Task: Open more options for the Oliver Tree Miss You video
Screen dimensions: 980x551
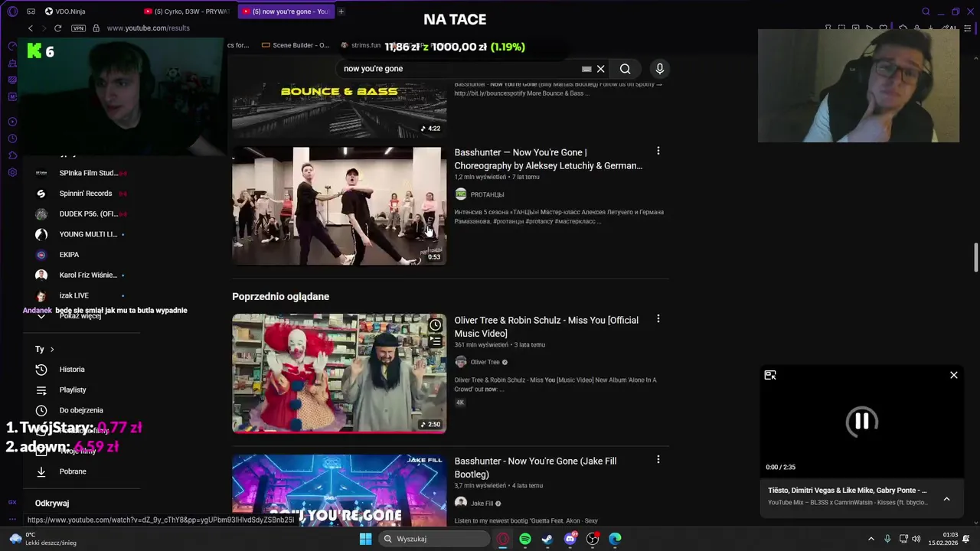Action: tap(658, 319)
